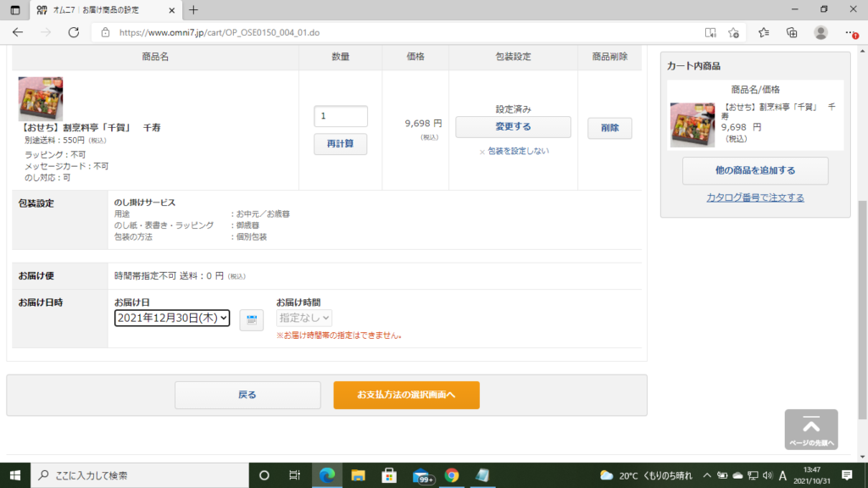Image resolution: width=868 pixels, height=488 pixels.
Task: Open the immersive reader icon
Action: coord(710,33)
